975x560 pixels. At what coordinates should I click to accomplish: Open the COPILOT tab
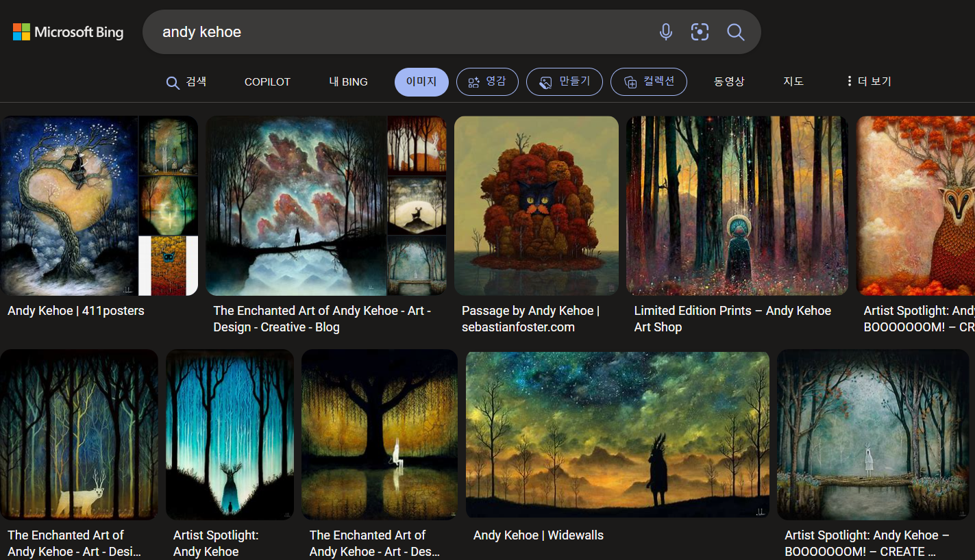pyautogui.click(x=267, y=82)
